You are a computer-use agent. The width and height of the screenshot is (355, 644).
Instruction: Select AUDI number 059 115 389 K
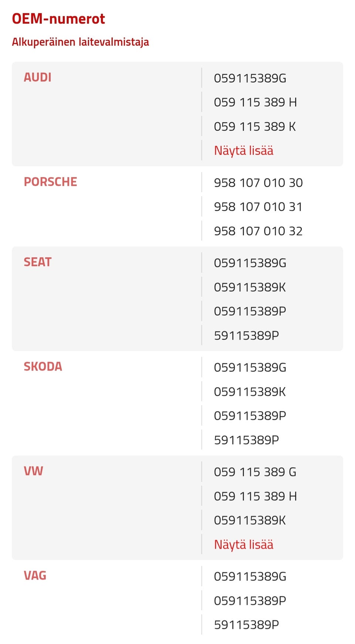coord(255,126)
